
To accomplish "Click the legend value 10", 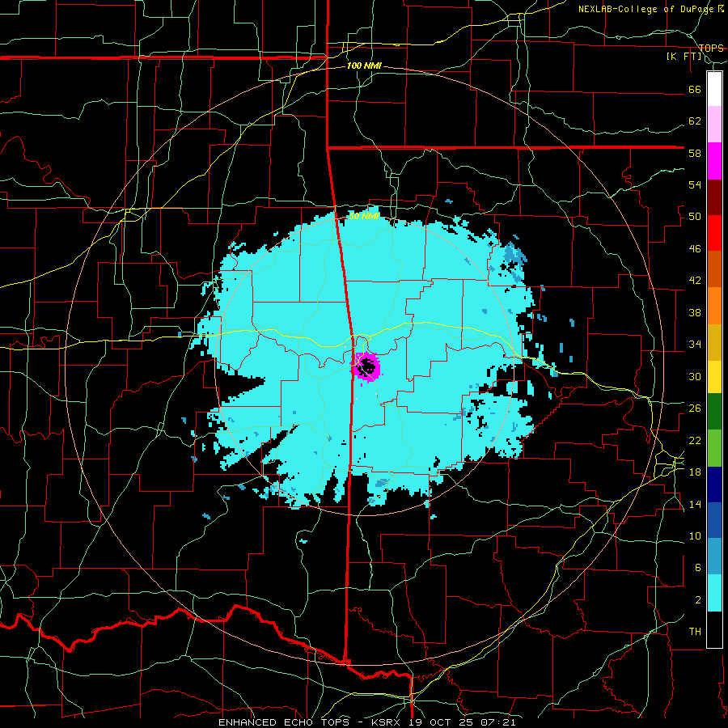I will tap(695, 535).
